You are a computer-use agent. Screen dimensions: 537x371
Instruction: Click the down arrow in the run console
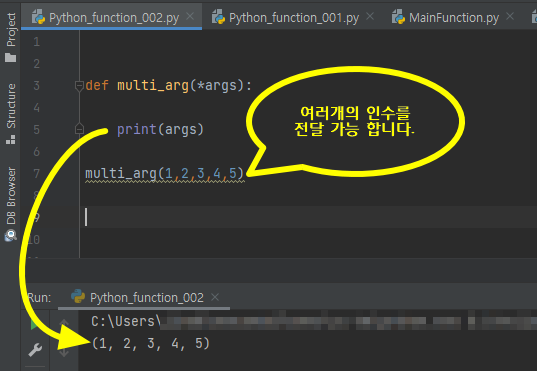pyautogui.click(x=64, y=352)
